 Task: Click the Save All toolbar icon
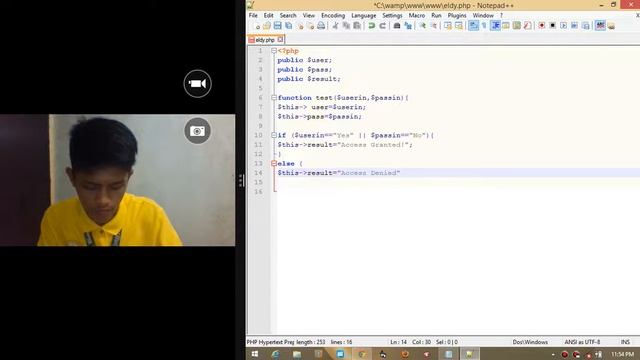point(289,26)
